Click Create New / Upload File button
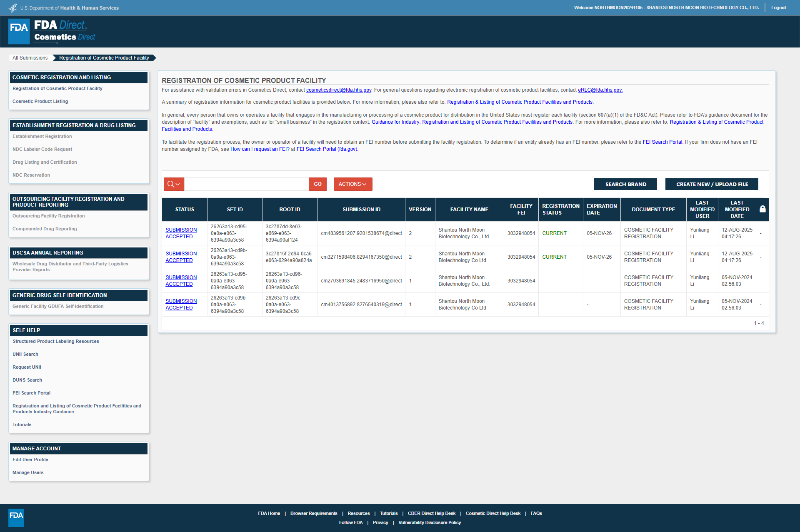 [x=712, y=184]
